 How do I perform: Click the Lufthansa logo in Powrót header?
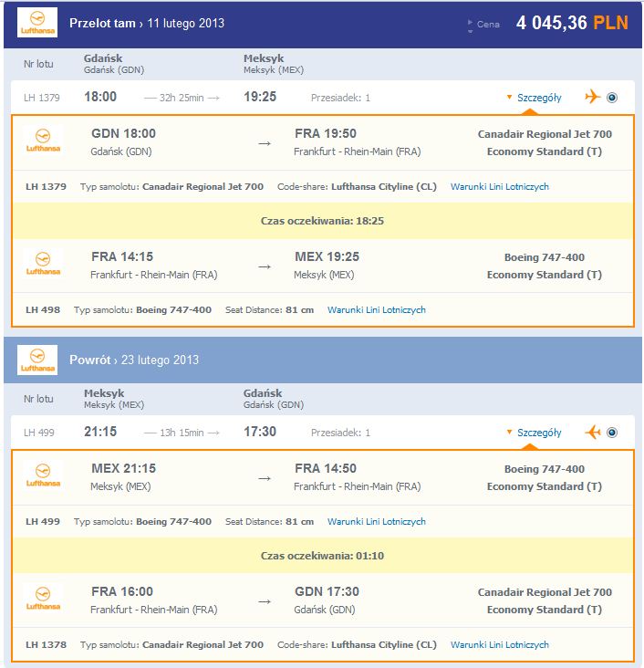coord(37,360)
